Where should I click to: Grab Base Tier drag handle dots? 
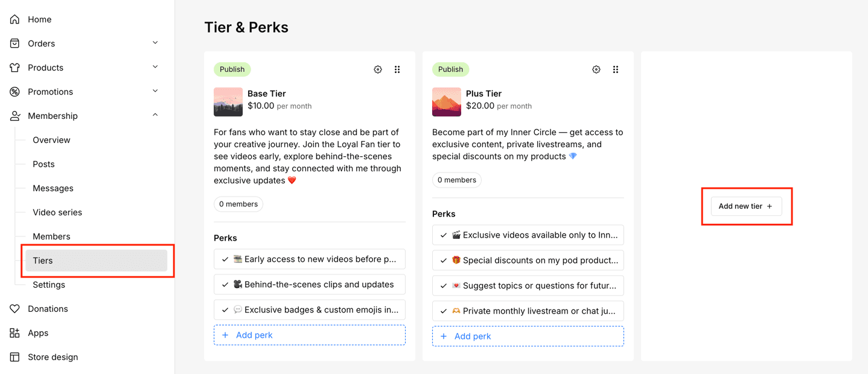point(397,69)
